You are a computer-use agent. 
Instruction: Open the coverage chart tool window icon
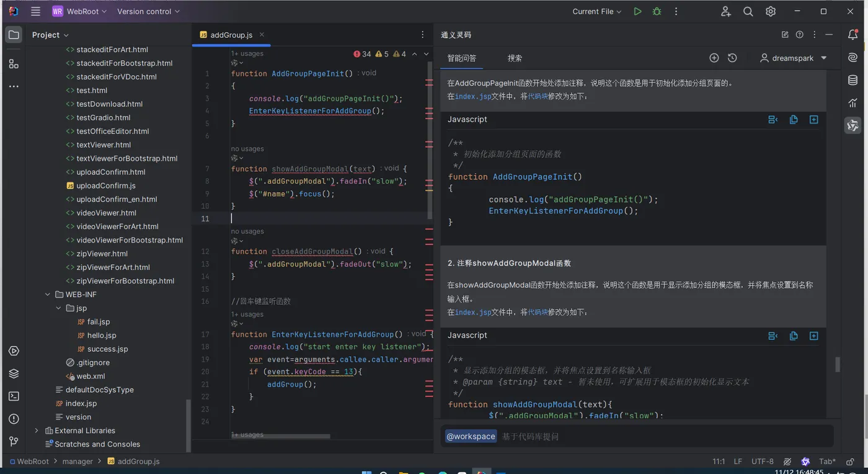(x=853, y=103)
